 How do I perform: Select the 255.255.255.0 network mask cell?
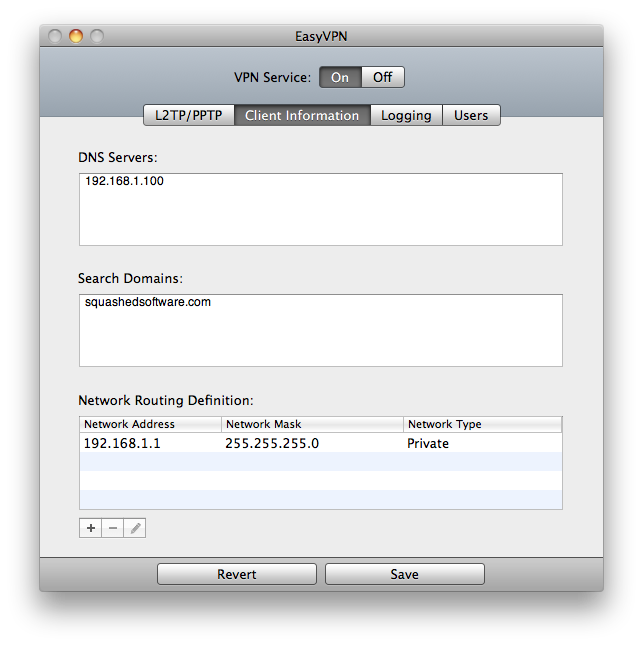272,443
